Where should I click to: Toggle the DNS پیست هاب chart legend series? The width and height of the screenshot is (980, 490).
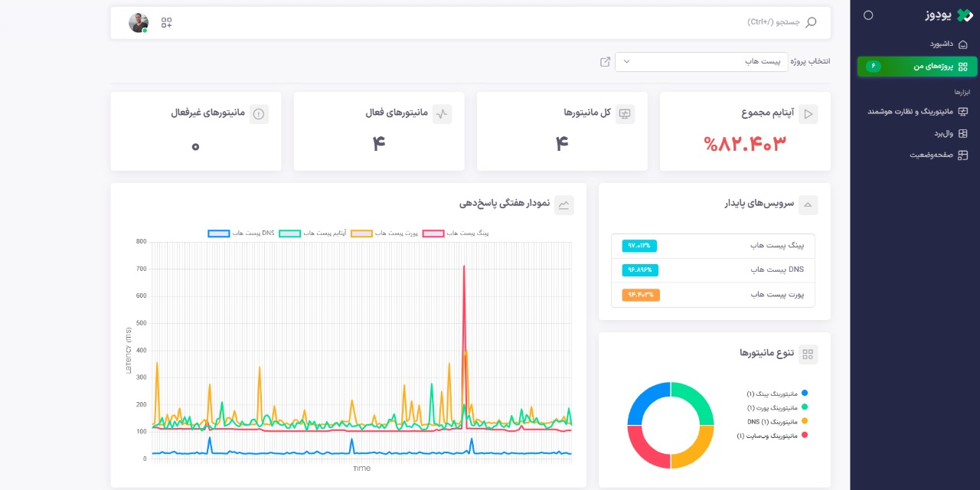click(x=219, y=233)
